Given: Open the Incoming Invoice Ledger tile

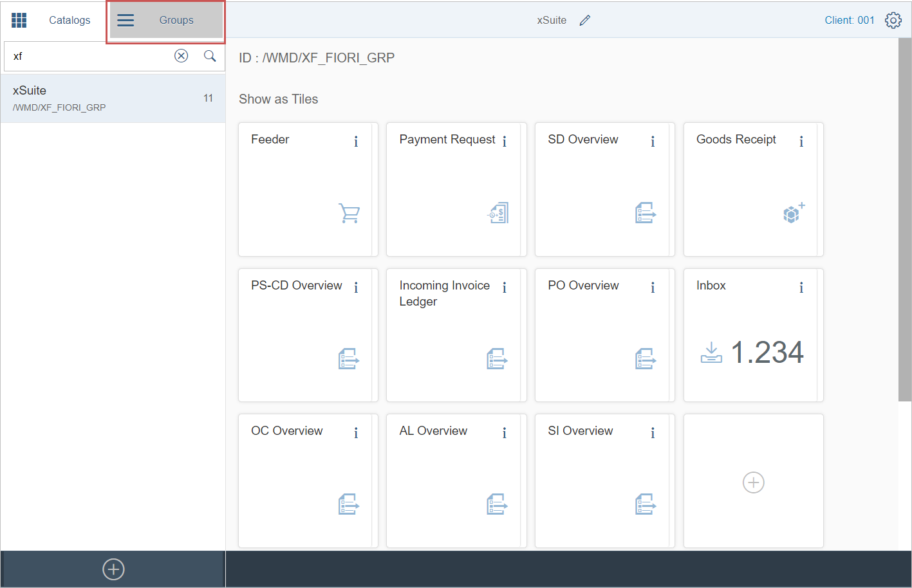Looking at the screenshot, I should 456,335.
